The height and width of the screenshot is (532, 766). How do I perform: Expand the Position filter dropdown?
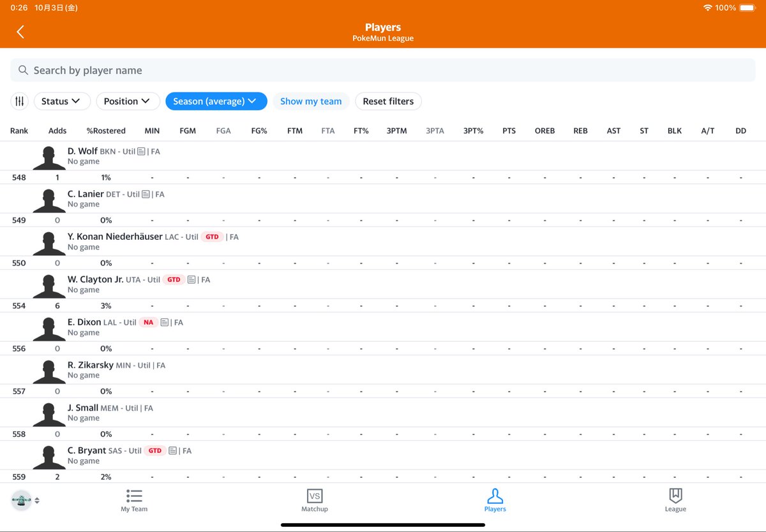pyautogui.click(x=128, y=101)
